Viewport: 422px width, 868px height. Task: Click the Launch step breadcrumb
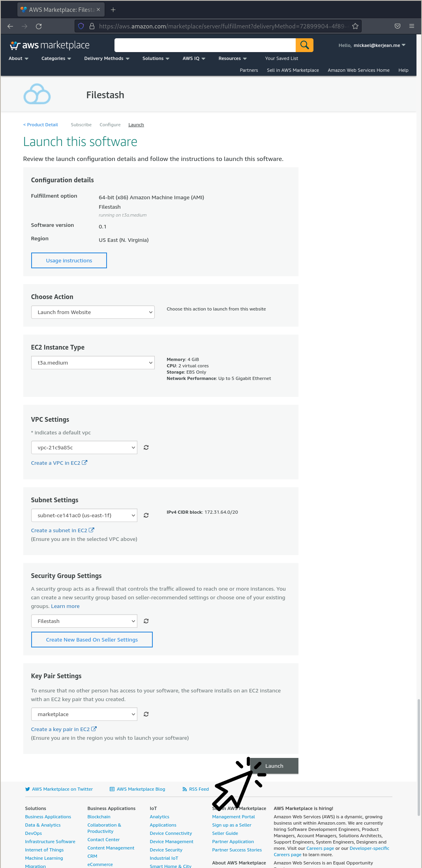pyautogui.click(x=136, y=125)
